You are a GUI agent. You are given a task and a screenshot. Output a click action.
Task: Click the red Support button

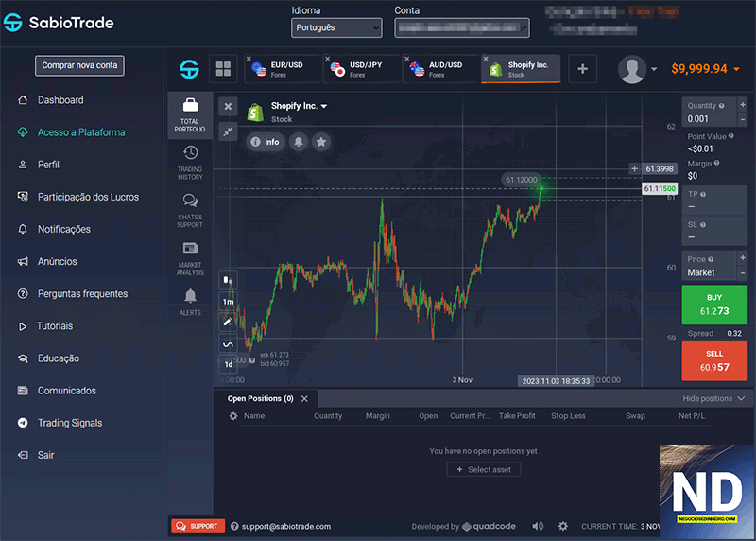pyautogui.click(x=198, y=526)
